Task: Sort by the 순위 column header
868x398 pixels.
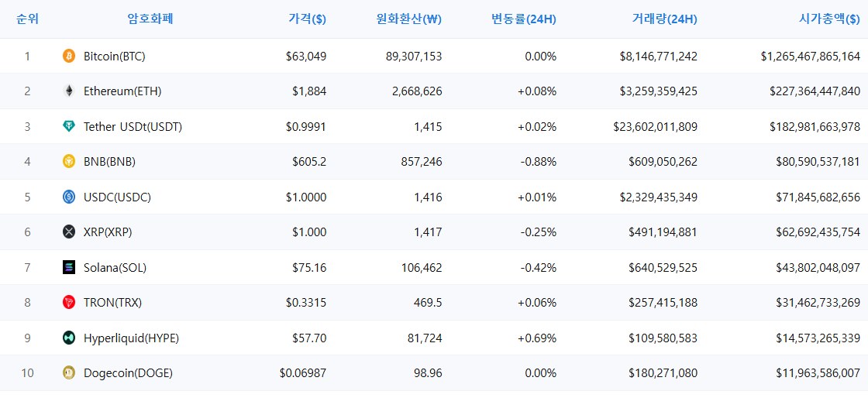Action: coord(27,19)
